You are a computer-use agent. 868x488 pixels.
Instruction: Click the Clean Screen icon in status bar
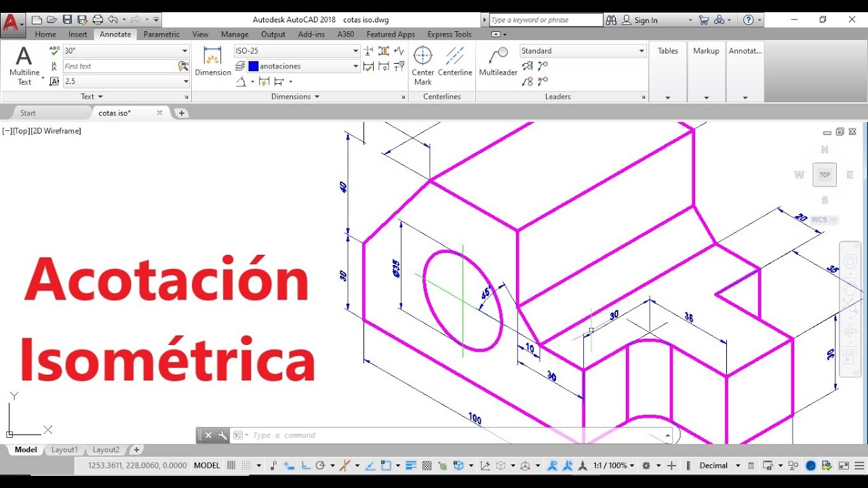844,466
